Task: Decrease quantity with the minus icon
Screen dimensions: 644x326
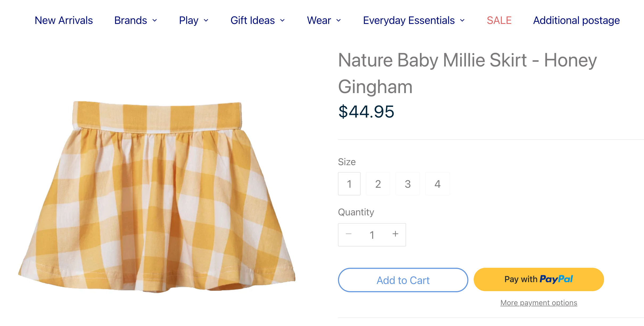Action: click(349, 234)
